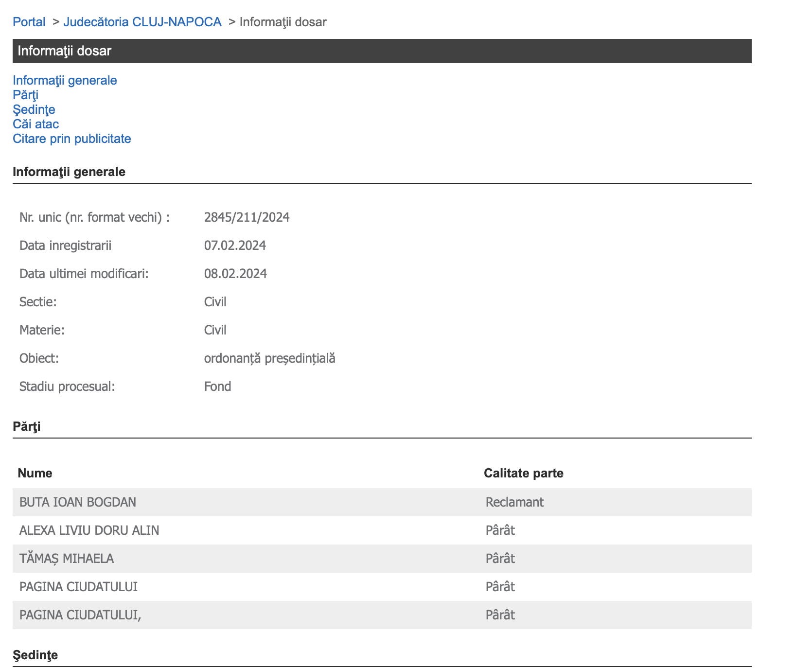This screenshot has width=812, height=668.
Task: Select registration date 07.02.2024
Action: pos(235,246)
